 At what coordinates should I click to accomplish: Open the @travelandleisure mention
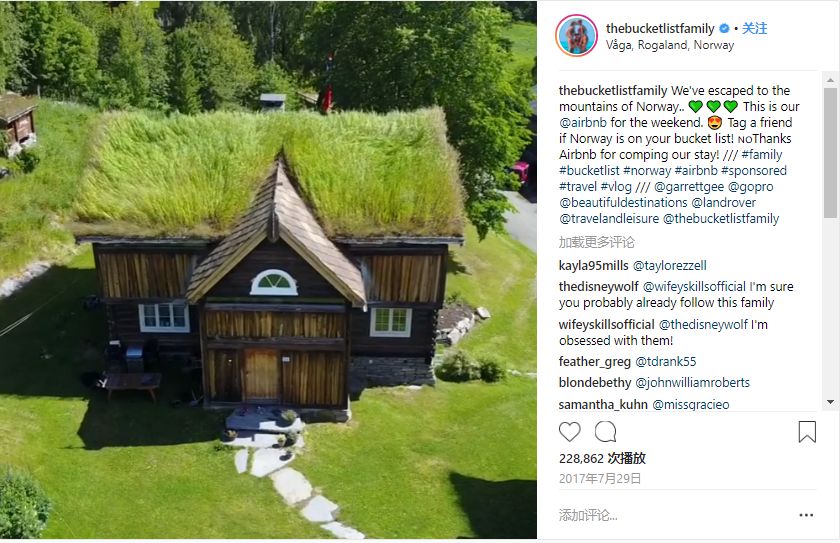click(609, 219)
